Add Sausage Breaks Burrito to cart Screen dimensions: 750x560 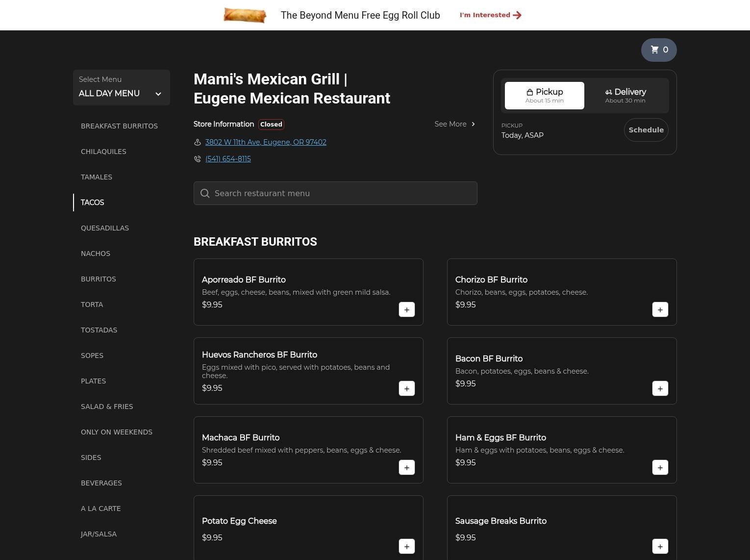point(660,546)
